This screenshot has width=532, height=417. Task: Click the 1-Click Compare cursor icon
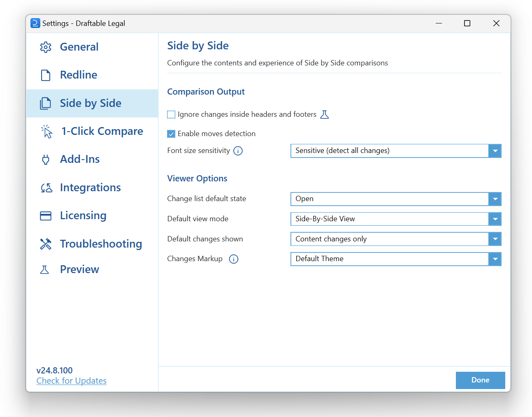[x=46, y=132]
